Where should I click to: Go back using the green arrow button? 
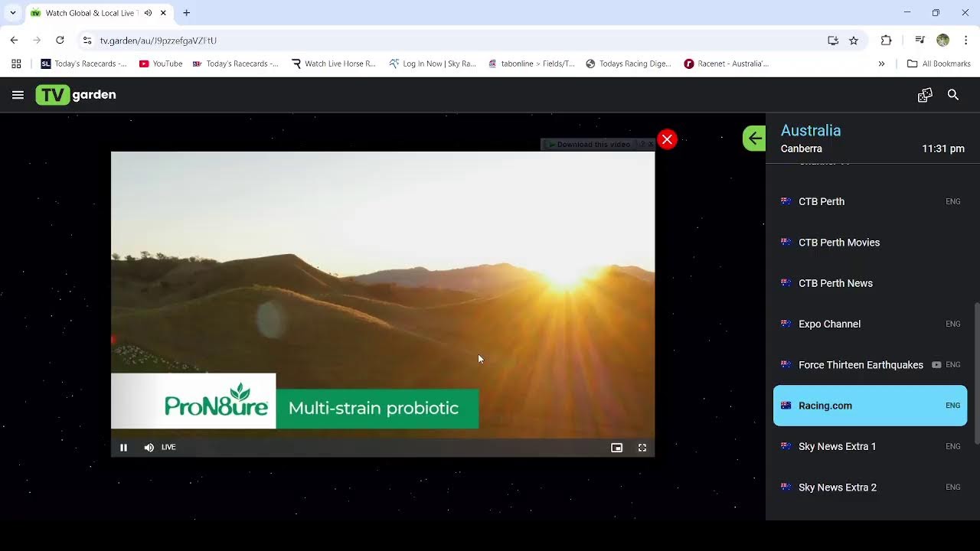[x=754, y=139]
